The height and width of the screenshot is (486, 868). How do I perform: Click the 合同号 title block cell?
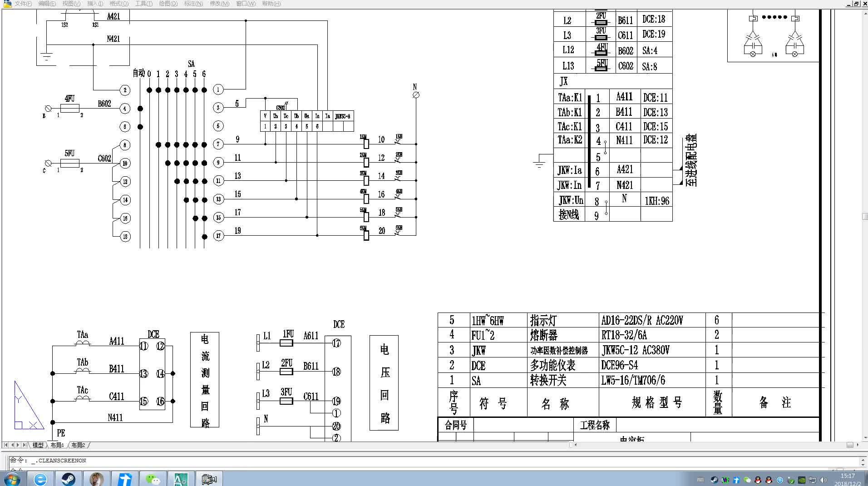[456, 425]
